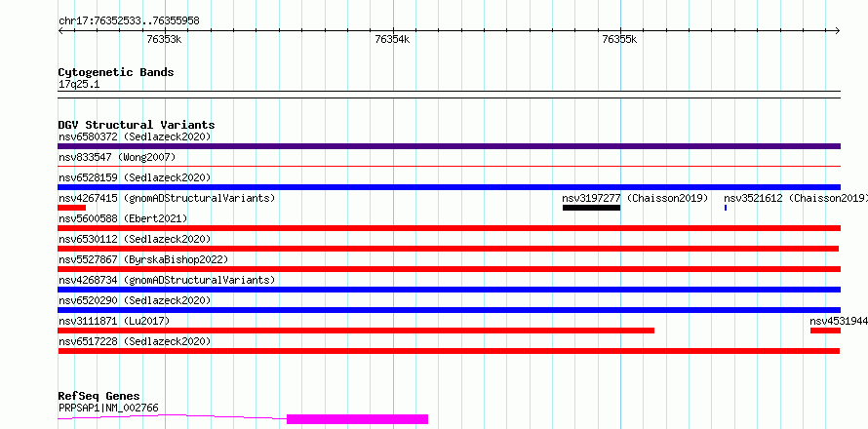Open the nsv6580372 (Sedlazeck2020) label
Screen dimensions: 868x429
pos(135,136)
